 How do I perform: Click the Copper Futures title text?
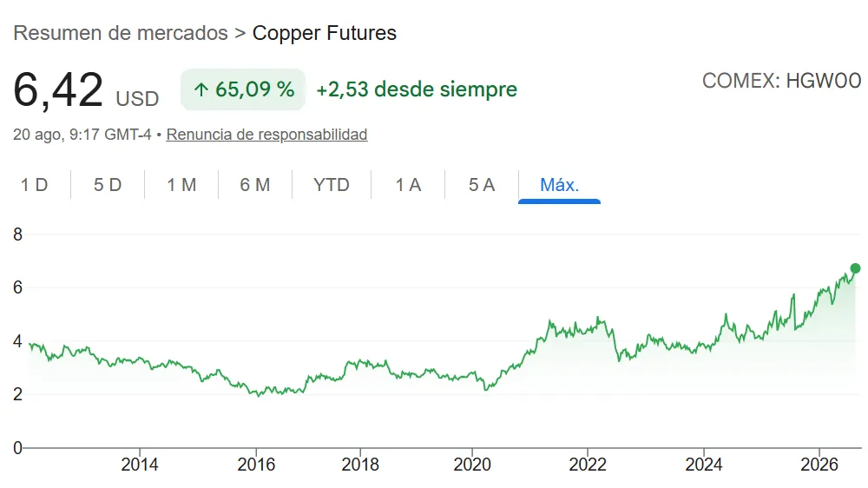[x=325, y=33]
